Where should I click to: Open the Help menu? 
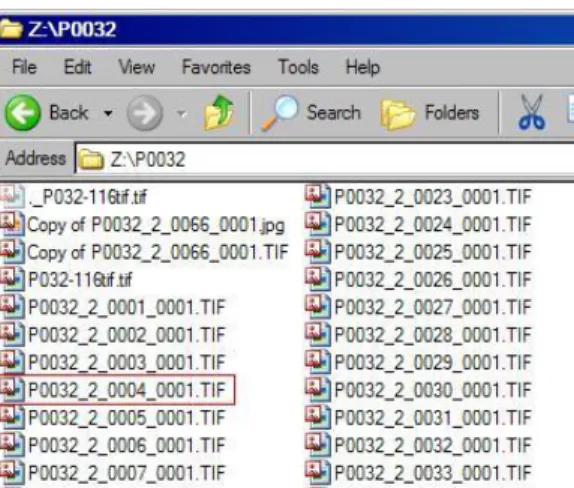(363, 67)
